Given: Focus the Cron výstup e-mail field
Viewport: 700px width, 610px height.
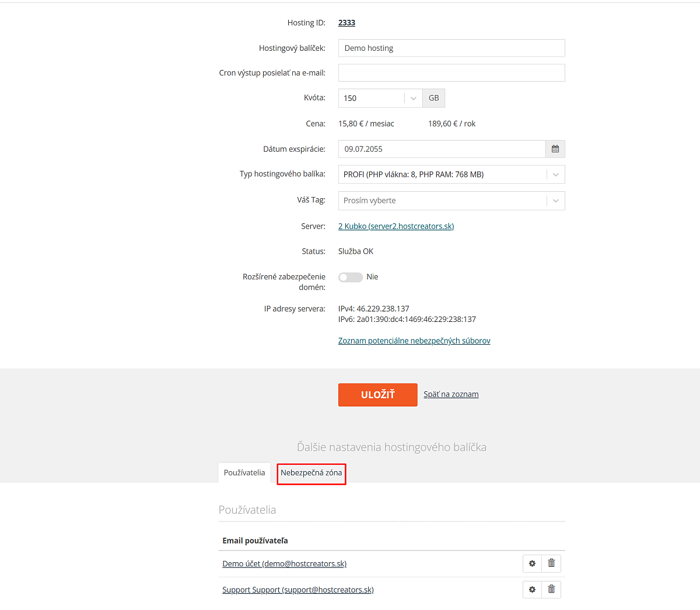Looking at the screenshot, I should (x=452, y=73).
